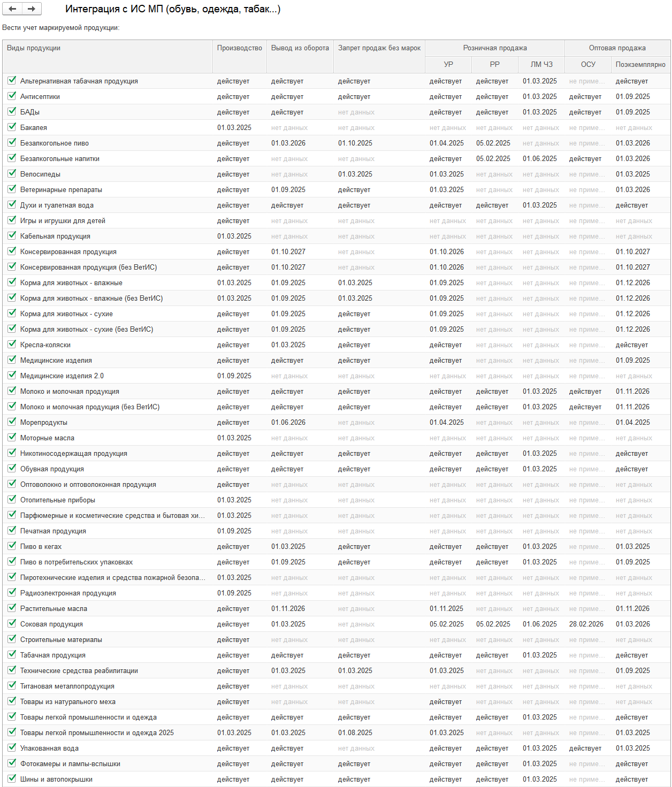This screenshot has height=787, width=672.
Task: Select the Соковая продукция row name
Action: pos(51,624)
